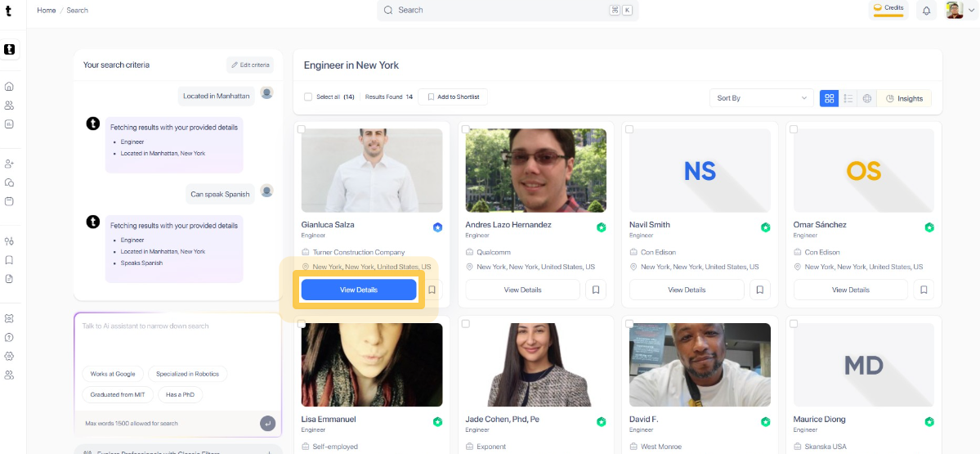Bookmark Navil Smith's card

[760, 290]
